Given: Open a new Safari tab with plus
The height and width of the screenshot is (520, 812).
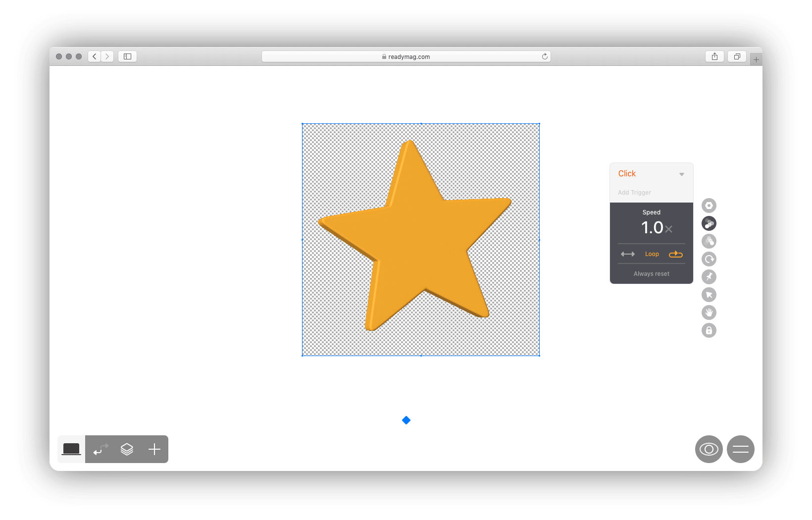Looking at the screenshot, I should click(x=756, y=60).
